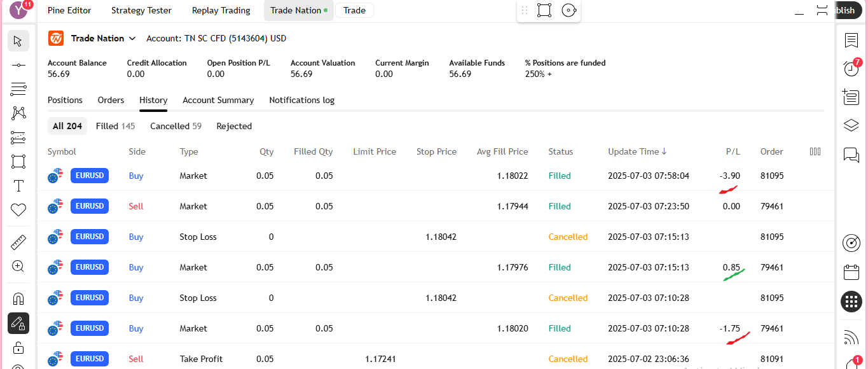Click the zoom in magnifier tool

coord(18,267)
